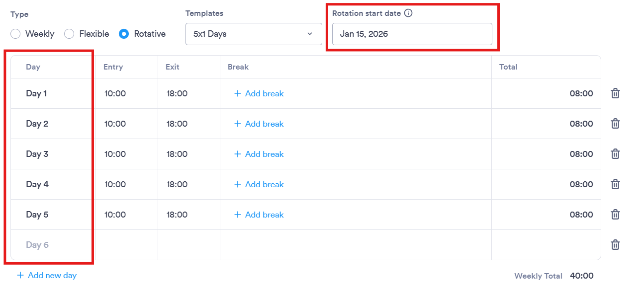
Task: Click the trash icon for Day 3
Action: pos(615,154)
